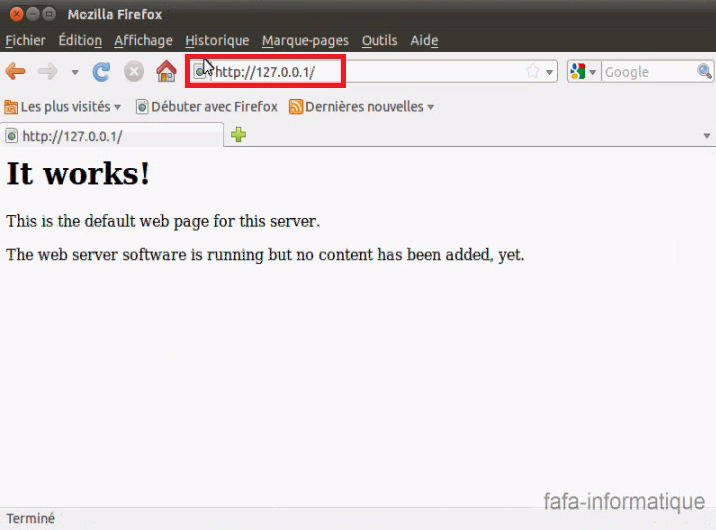Open the list all tabs dropdown arrow

click(706, 136)
